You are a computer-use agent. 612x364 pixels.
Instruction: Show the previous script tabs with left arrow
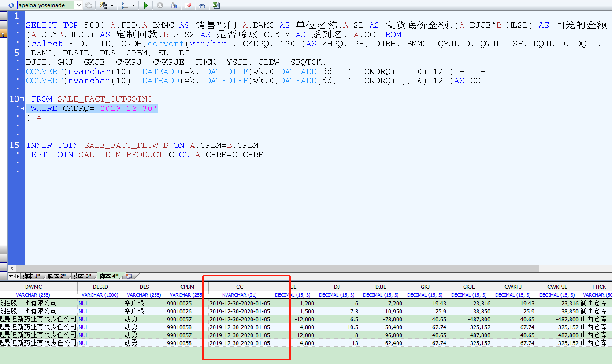pos(15,276)
